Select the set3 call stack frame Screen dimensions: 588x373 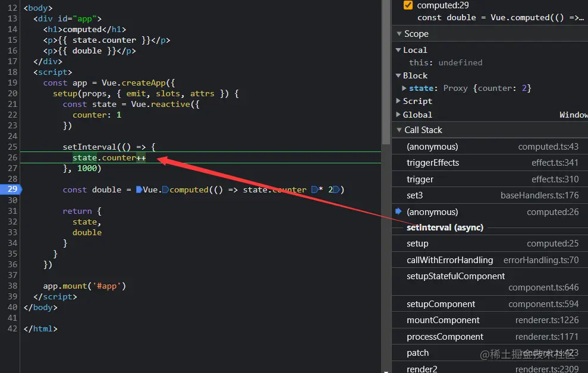pyautogui.click(x=490, y=195)
